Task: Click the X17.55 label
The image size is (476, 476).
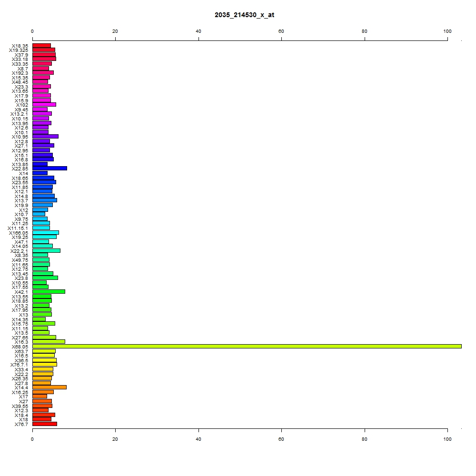Action: (20, 287)
